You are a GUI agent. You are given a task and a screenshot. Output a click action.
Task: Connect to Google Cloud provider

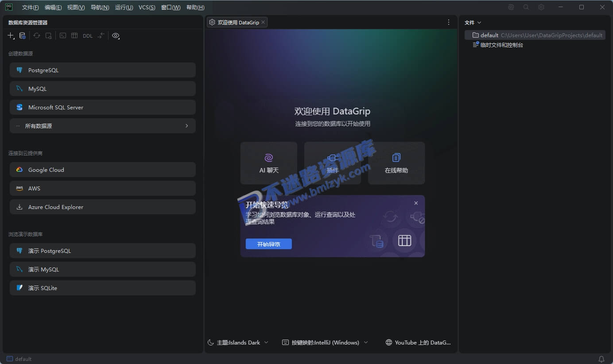coord(103,170)
